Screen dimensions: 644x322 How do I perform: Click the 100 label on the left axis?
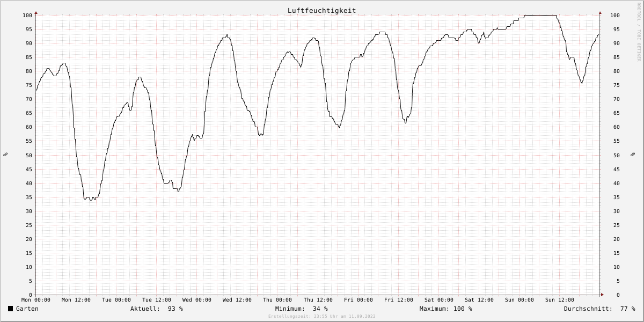(x=27, y=15)
